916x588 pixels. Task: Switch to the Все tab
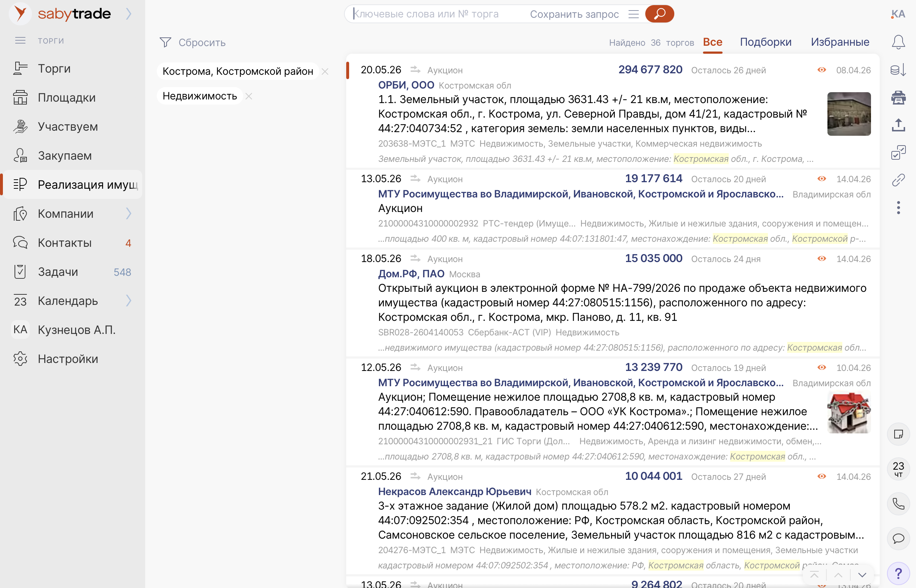(712, 42)
